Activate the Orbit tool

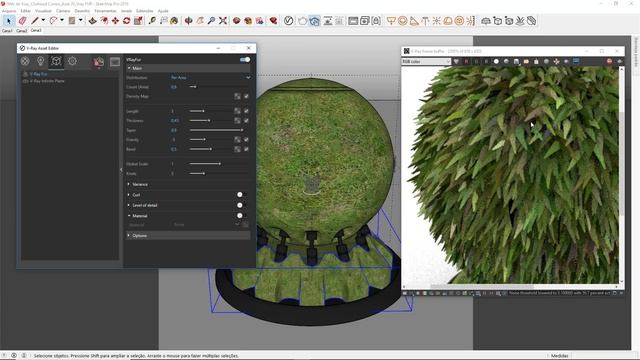189,20
